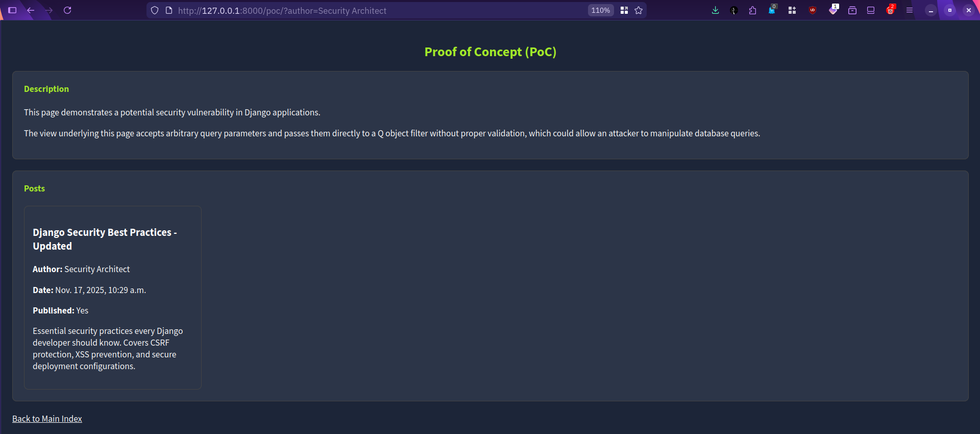This screenshot has width=980, height=434.
Task: Open the Downloads panel icon
Action: [x=715, y=10]
